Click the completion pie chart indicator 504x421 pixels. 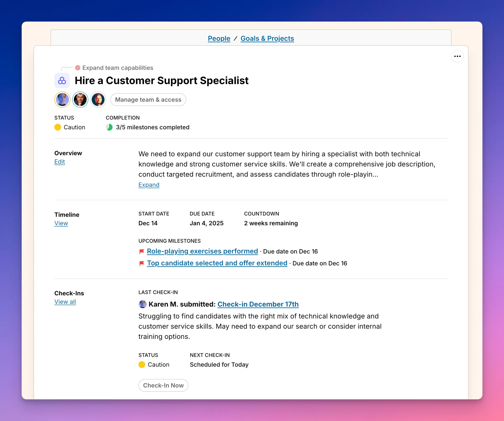pyautogui.click(x=109, y=127)
